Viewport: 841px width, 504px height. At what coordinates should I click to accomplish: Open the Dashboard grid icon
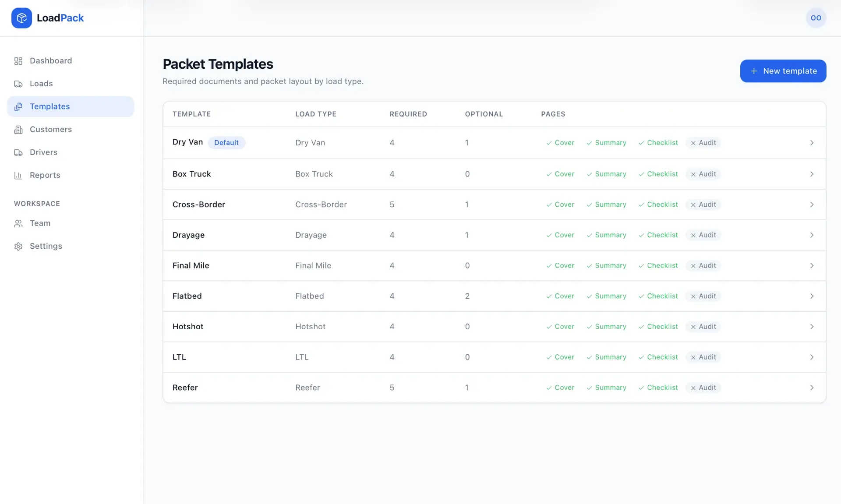point(18,61)
